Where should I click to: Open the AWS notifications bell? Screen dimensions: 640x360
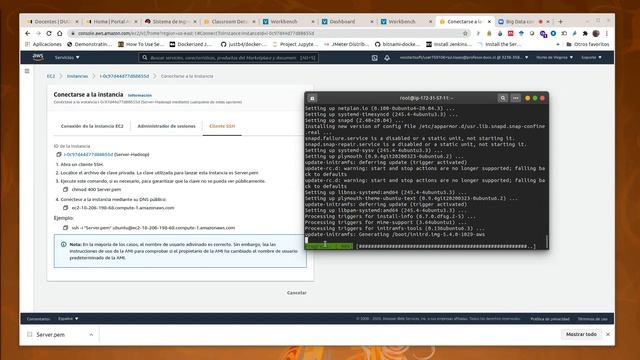point(387,58)
